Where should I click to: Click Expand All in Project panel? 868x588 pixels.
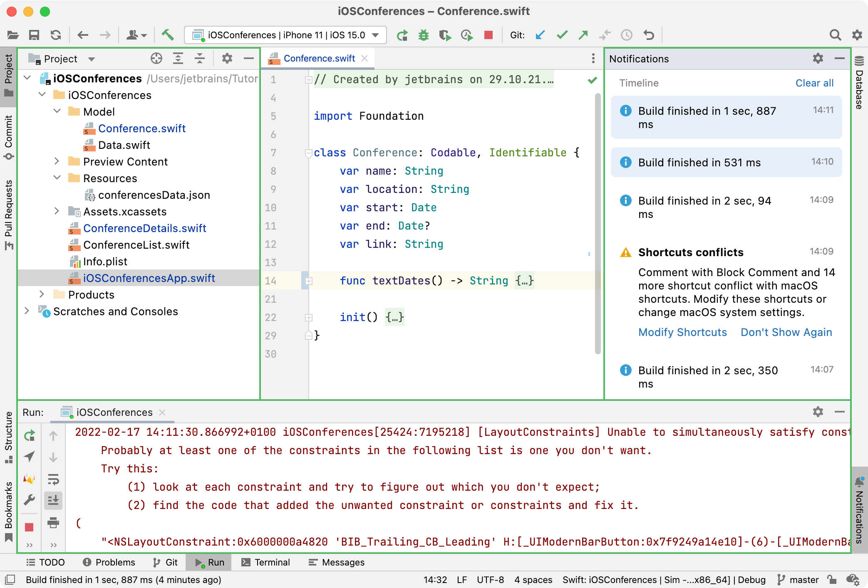[x=178, y=59]
